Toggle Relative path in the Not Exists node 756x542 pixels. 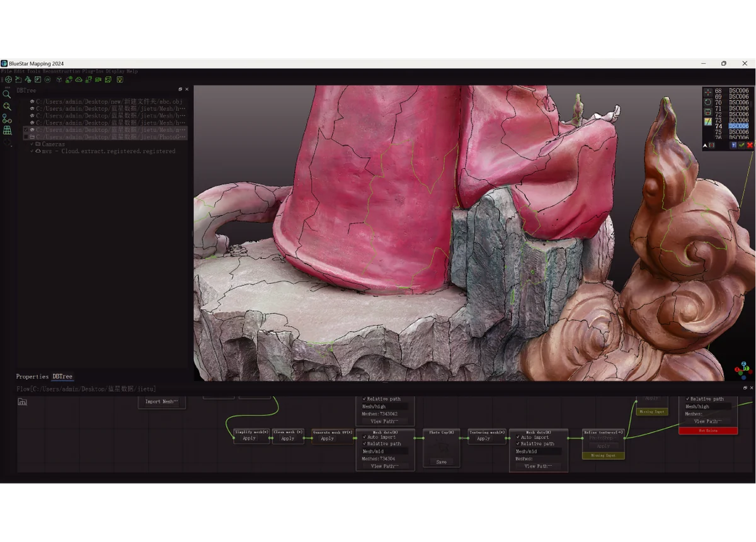coord(688,398)
